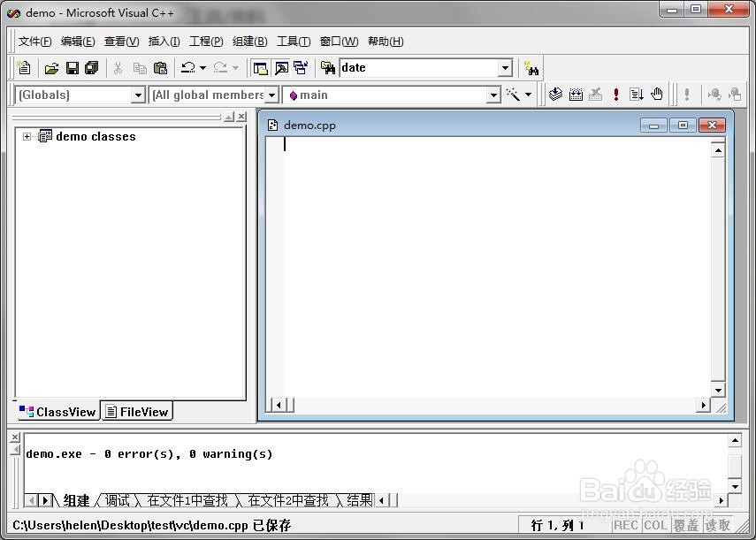Switch to the 在文件2中查找 output tab
756x540 pixels.
click(x=288, y=501)
